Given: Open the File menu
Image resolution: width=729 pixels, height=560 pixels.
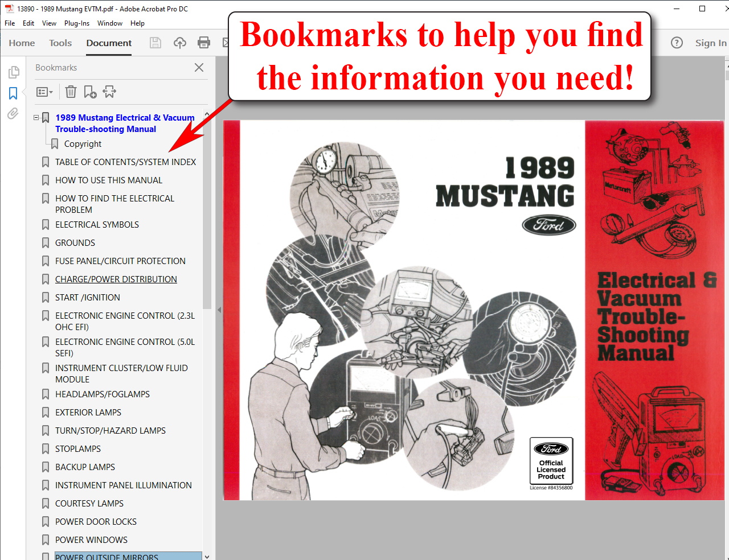Looking at the screenshot, I should [10, 23].
